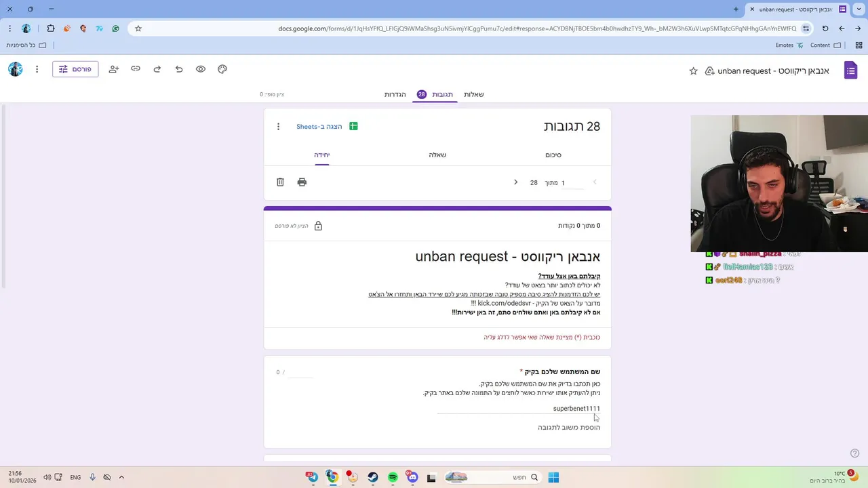Image resolution: width=868 pixels, height=488 pixels.
Task: Show hidden tray icons chevron
Action: pos(121,477)
